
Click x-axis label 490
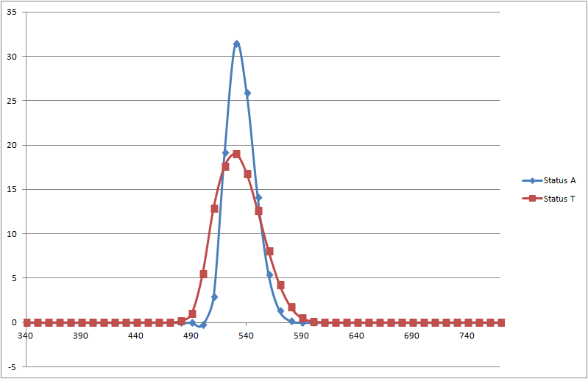click(191, 336)
